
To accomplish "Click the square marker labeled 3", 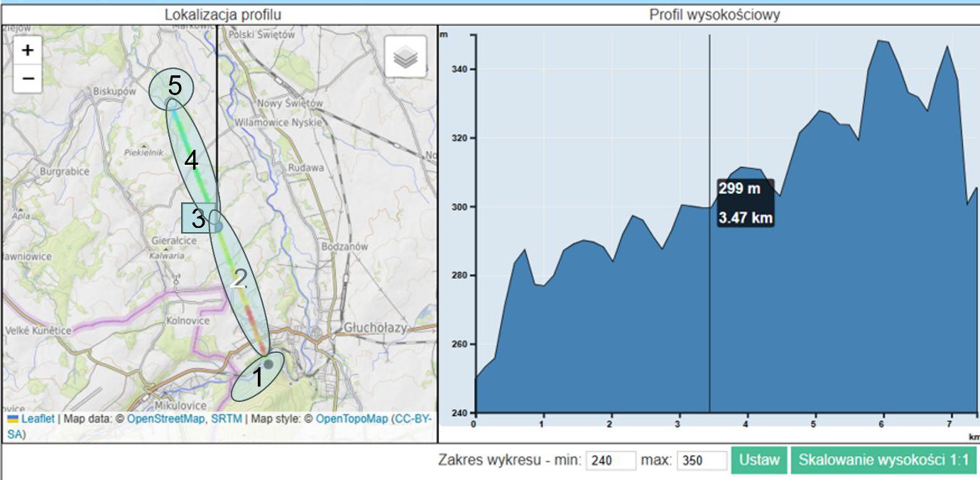I will (x=197, y=219).
